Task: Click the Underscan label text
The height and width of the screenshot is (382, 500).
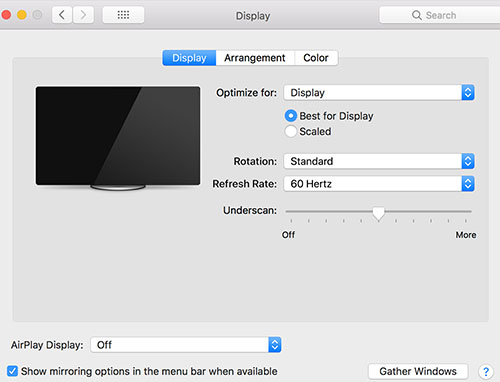Action: click(250, 210)
